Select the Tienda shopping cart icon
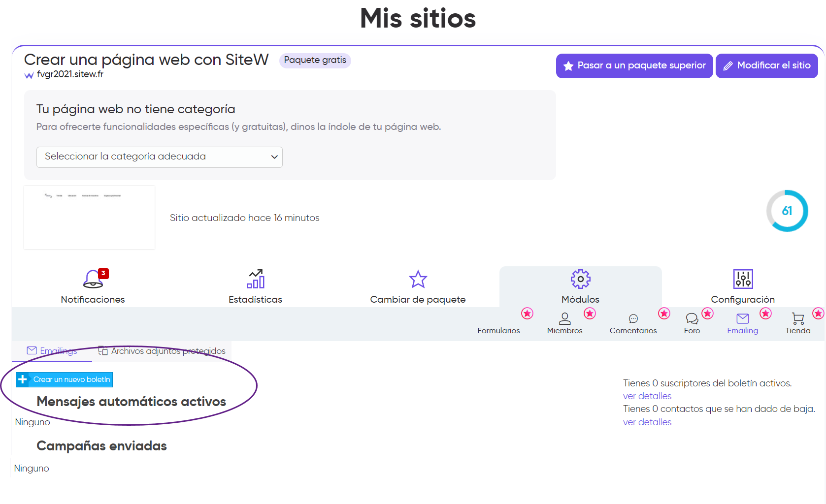This screenshot has height=504, width=826. pos(798,318)
